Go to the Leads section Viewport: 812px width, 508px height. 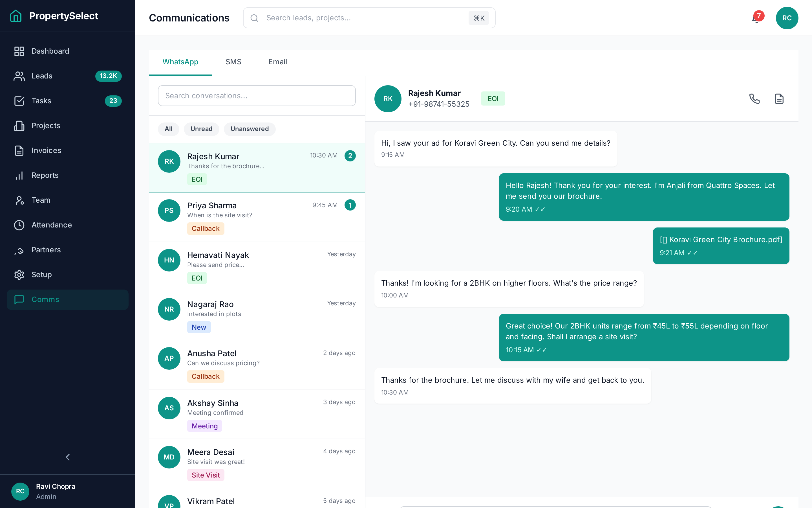click(67, 76)
